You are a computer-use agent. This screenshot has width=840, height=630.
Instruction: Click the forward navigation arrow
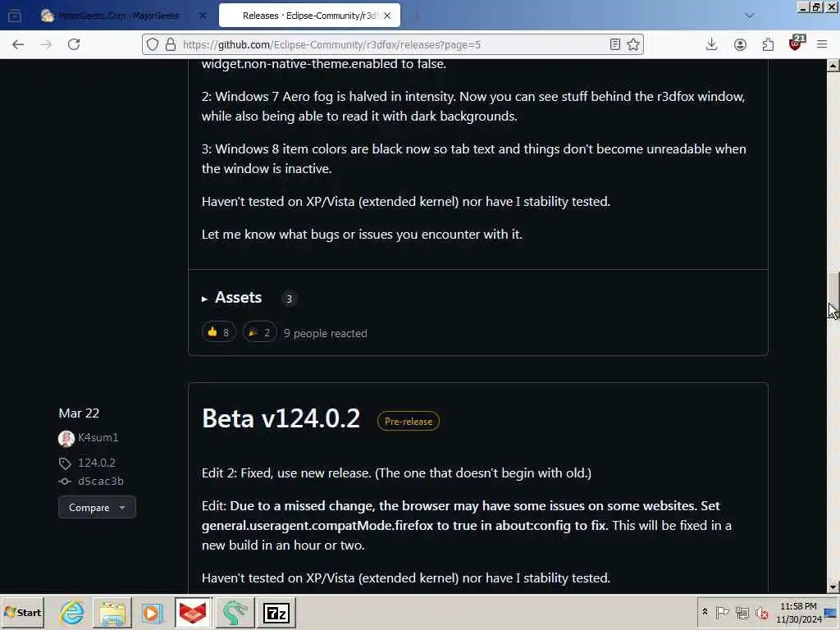[46, 44]
